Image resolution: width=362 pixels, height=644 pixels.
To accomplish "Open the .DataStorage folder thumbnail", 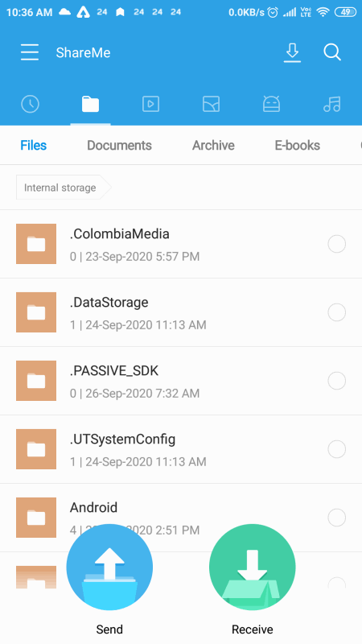I will click(36, 312).
